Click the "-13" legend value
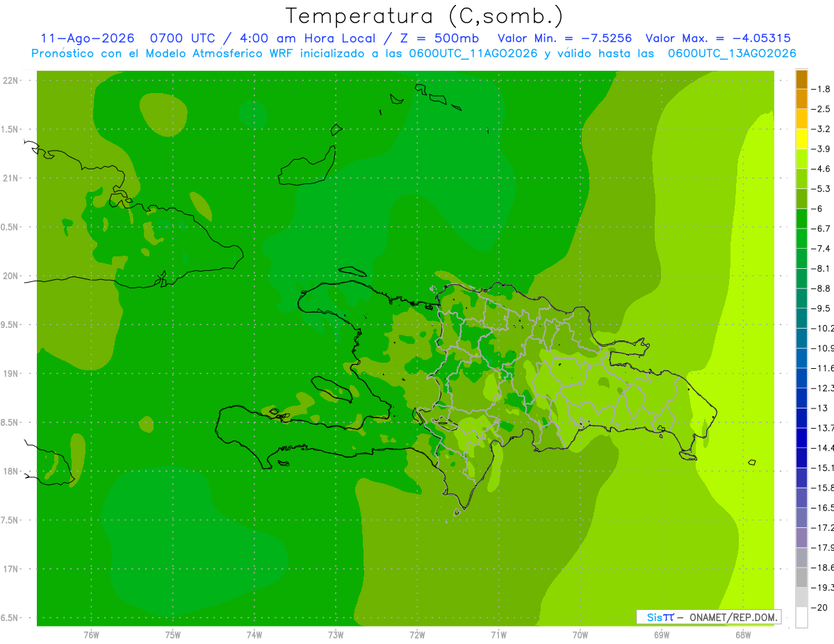 [819, 408]
